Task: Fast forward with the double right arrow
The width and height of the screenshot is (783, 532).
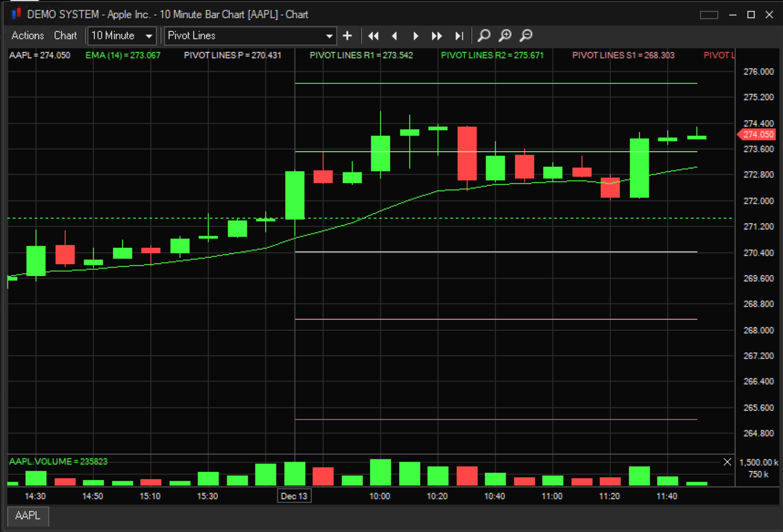Action: pos(437,36)
